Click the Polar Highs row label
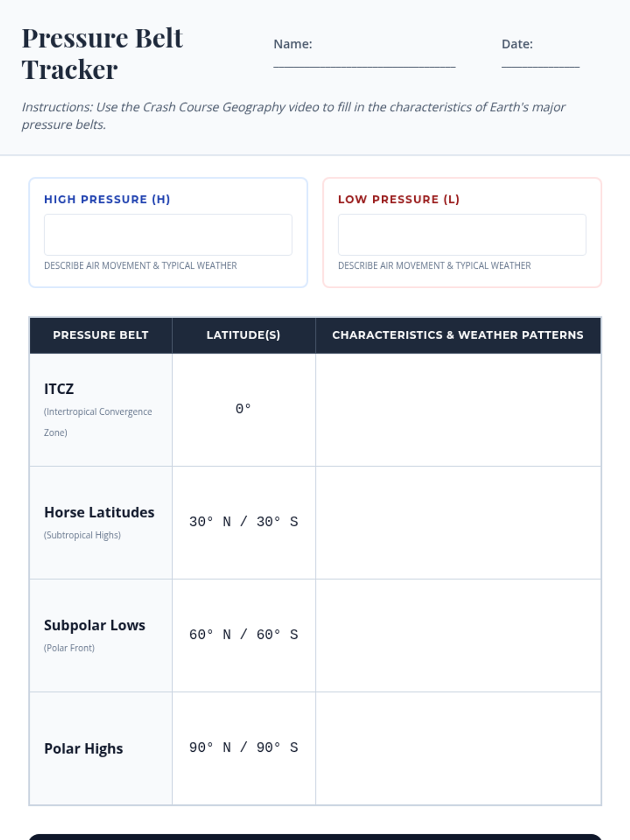The height and width of the screenshot is (840, 630). click(x=83, y=749)
